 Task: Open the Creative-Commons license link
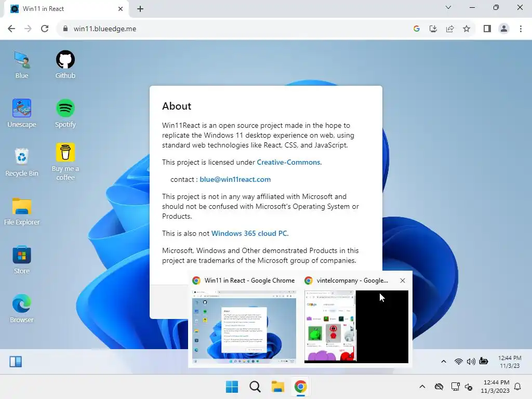click(288, 162)
